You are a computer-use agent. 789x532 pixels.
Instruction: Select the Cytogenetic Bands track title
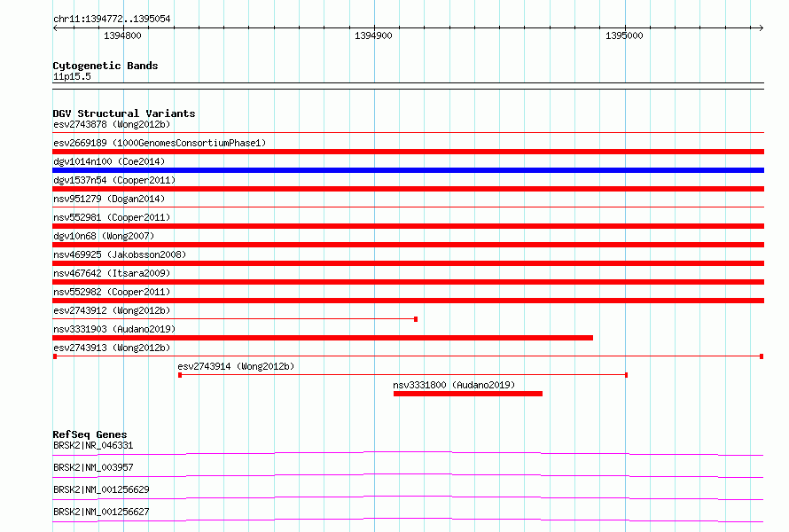[x=105, y=66]
